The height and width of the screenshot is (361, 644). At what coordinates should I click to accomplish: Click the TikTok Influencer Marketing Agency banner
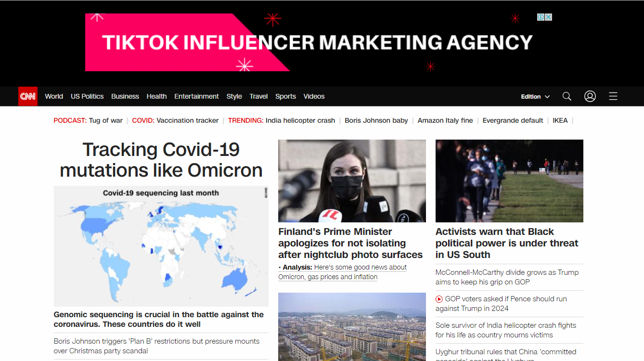(318, 42)
